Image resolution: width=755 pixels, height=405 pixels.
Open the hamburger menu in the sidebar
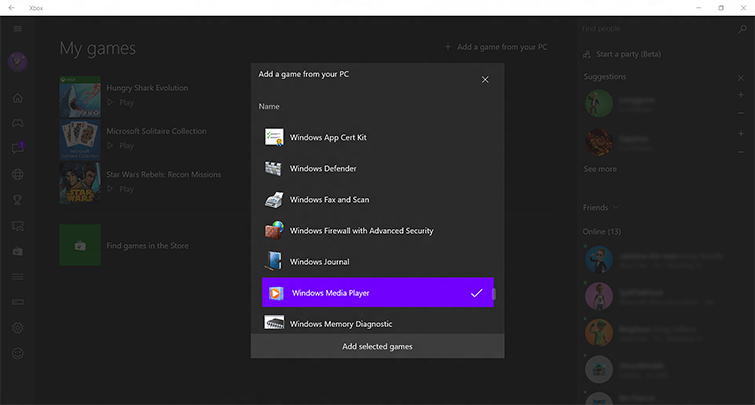point(17,29)
